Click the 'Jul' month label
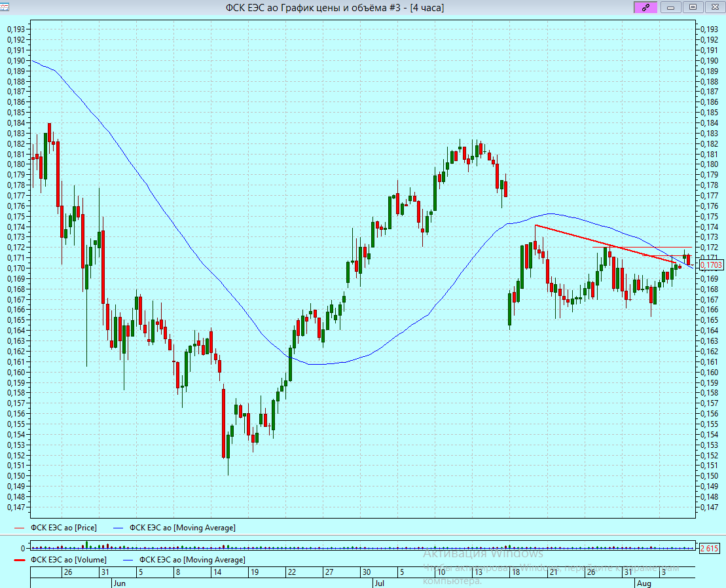This screenshot has height=588, width=726. click(379, 583)
